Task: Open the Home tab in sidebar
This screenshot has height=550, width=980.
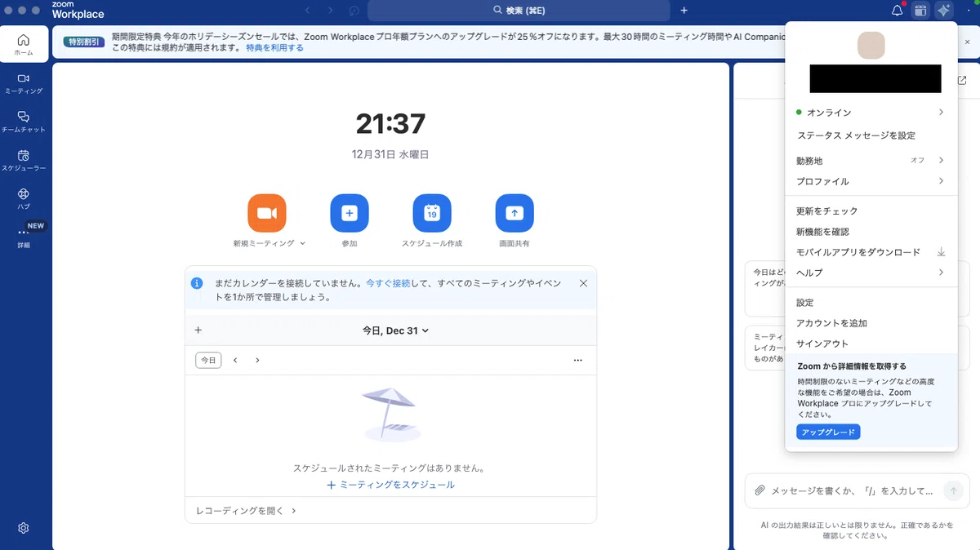Action: click(x=24, y=44)
